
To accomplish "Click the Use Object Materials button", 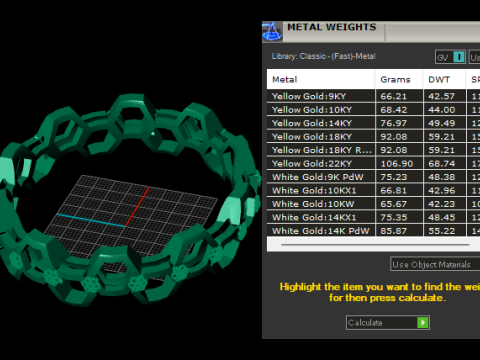I will tap(435, 264).
